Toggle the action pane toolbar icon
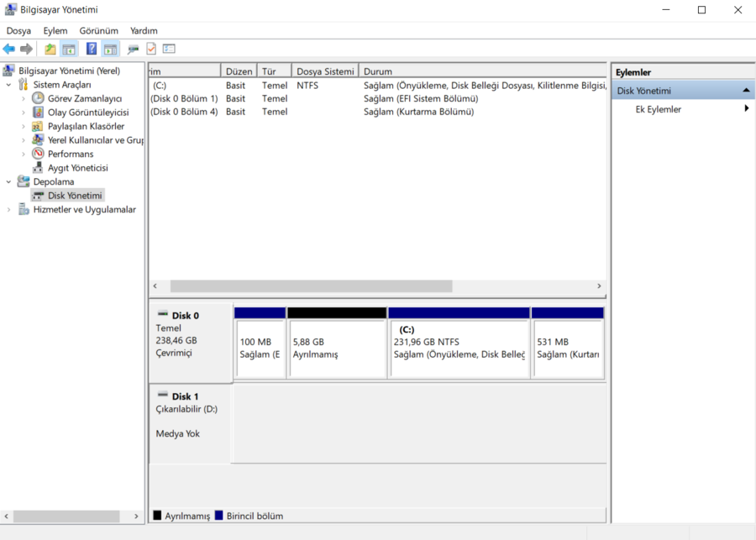Screen dimensions: 756x540 (x=110, y=49)
